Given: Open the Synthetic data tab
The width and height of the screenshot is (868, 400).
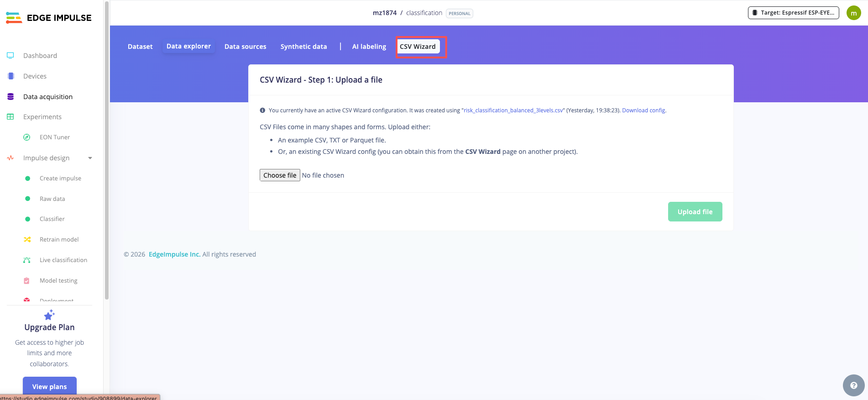Looking at the screenshot, I should point(303,47).
